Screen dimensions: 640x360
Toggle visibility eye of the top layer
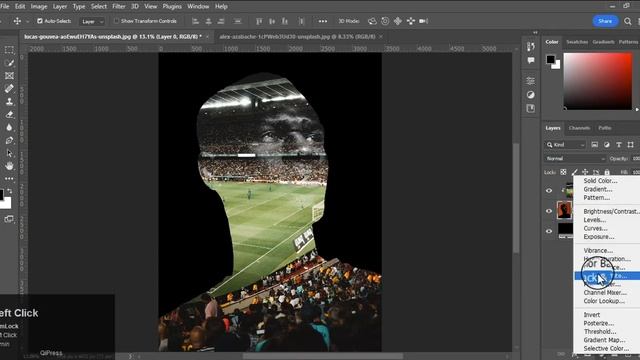(x=549, y=191)
